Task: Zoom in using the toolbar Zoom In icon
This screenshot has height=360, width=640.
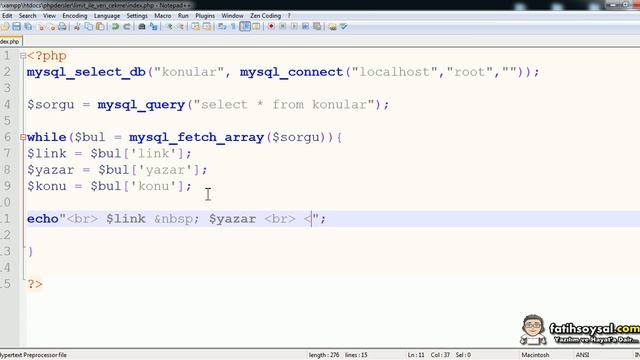Action: [x=169, y=27]
